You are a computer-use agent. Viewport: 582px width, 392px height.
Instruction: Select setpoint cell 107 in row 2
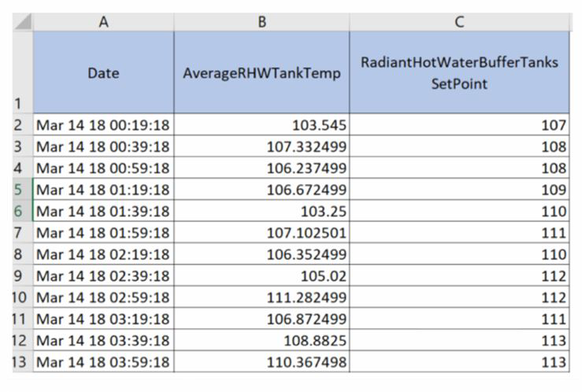click(459, 124)
